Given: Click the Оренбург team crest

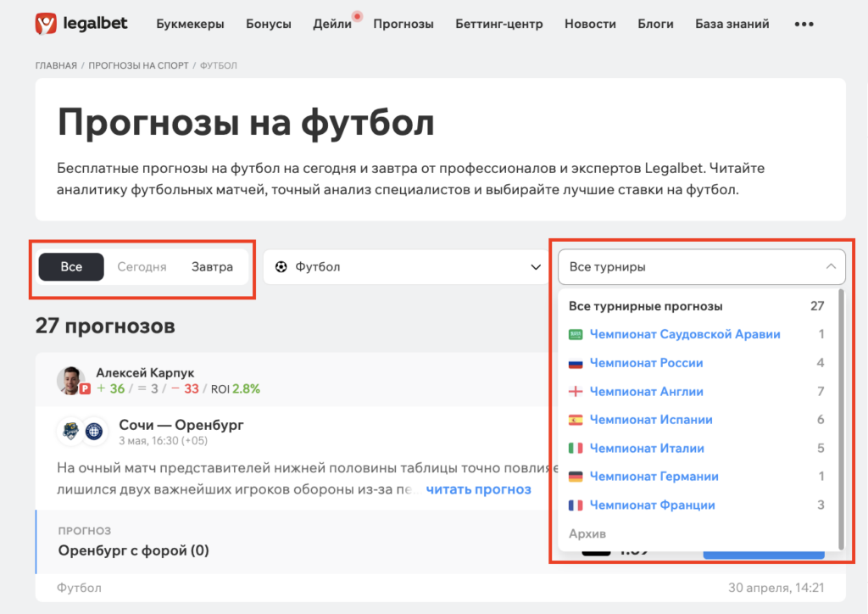Looking at the screenshot, I should 94,431.
